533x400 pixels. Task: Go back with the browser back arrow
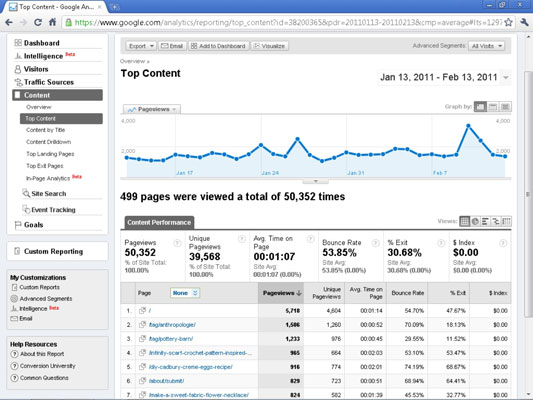point(9,22)
